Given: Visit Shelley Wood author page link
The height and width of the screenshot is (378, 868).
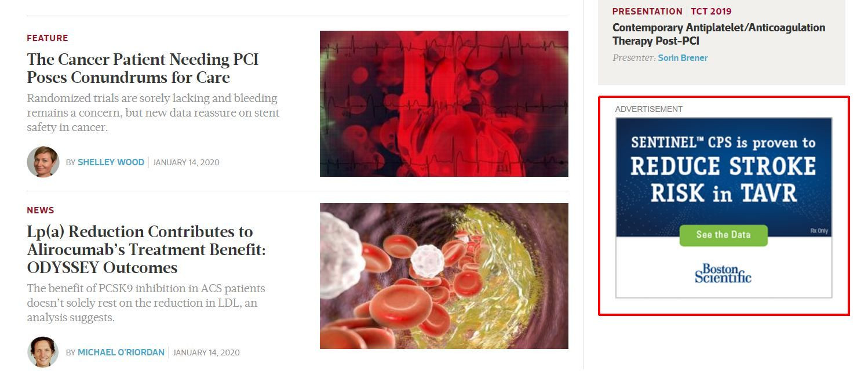Looking at the screenshot, I should [111, 162].
